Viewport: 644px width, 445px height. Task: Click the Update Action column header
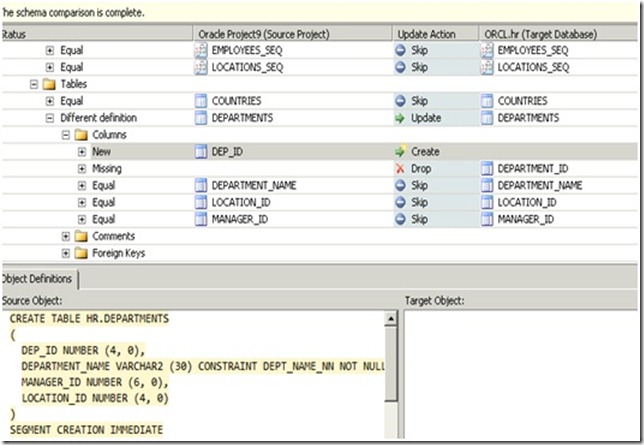(x=436, y=34)
